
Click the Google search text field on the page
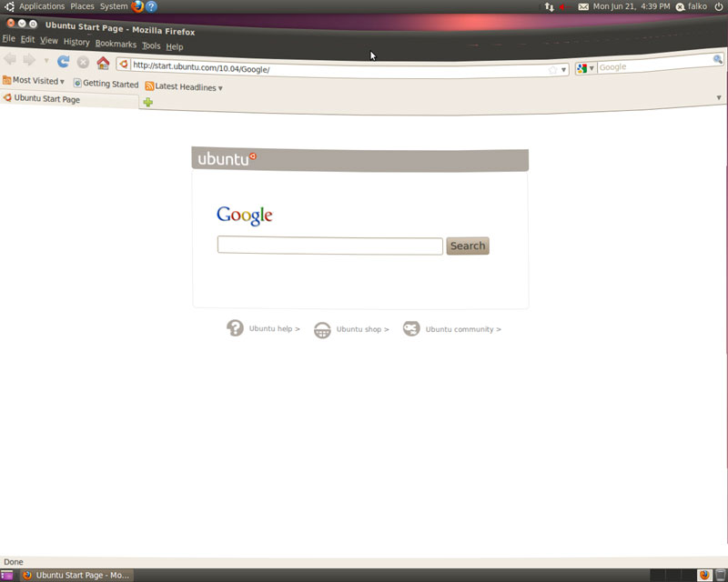tap(330, 246)
